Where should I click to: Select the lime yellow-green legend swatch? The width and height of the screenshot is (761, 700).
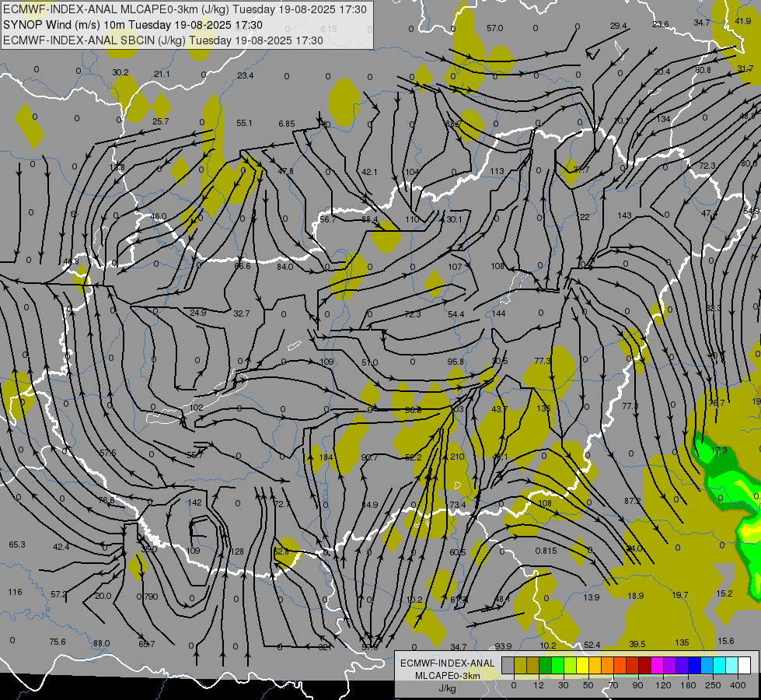570,666
